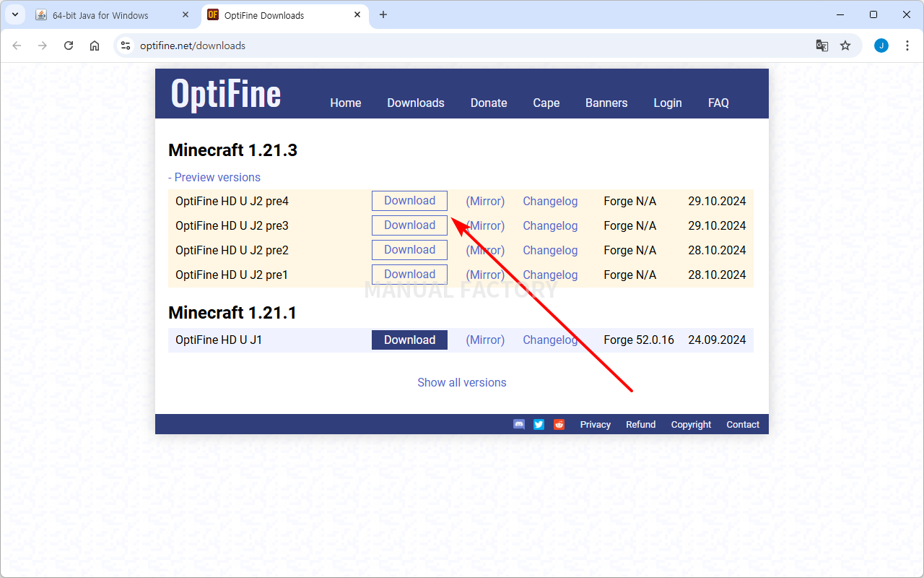View Changelog for J2 pre2

point(550,251)
